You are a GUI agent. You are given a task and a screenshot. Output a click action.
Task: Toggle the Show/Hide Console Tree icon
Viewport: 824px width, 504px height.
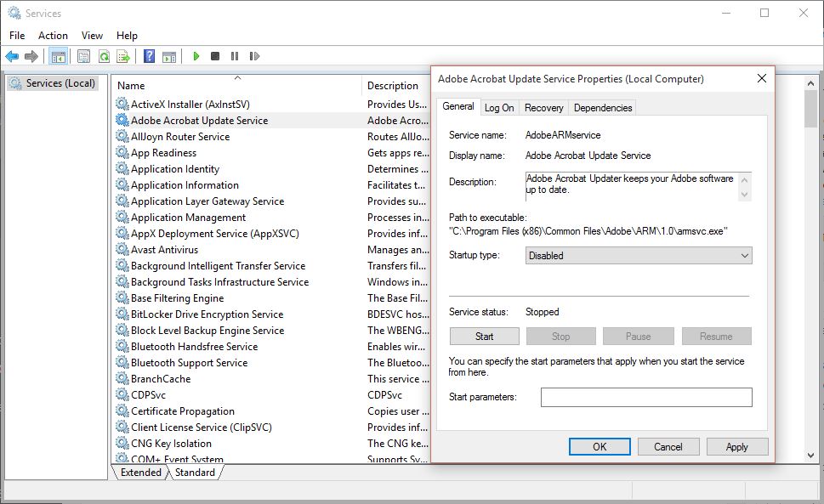coord(59,56)
